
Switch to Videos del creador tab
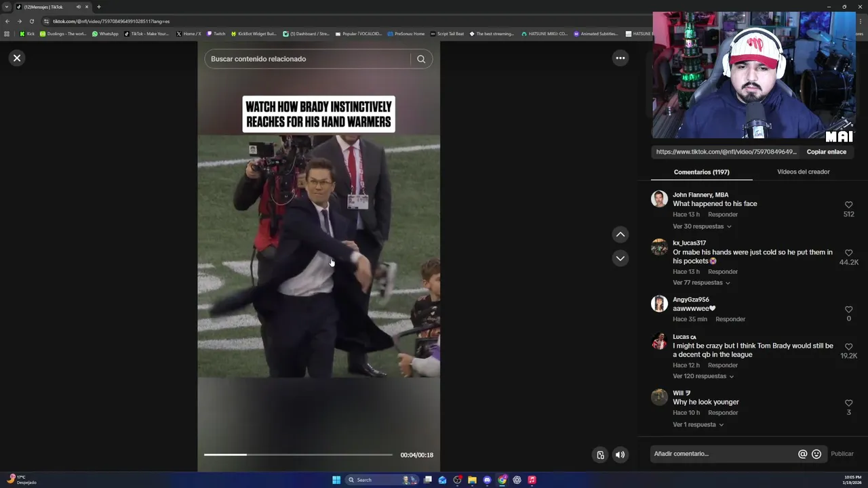point(803,171)
